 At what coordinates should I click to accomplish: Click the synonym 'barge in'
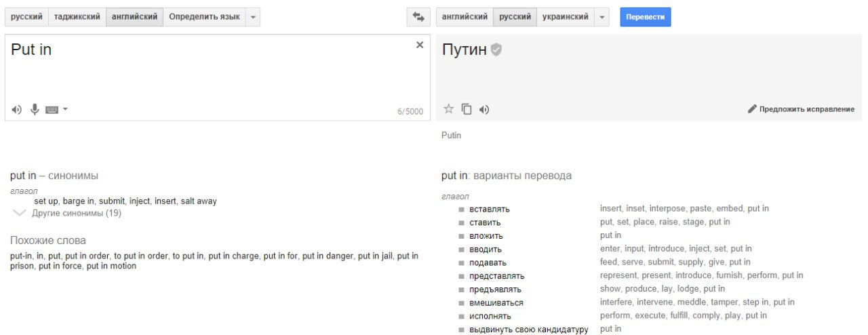(x=79, y=201)
